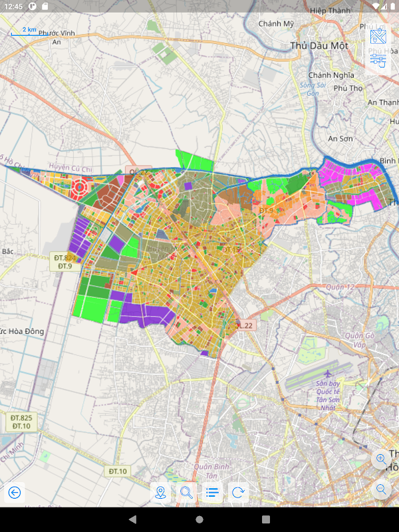Open the layer list icon
Viewport: 399px width, 532px height.
[212, 492]
